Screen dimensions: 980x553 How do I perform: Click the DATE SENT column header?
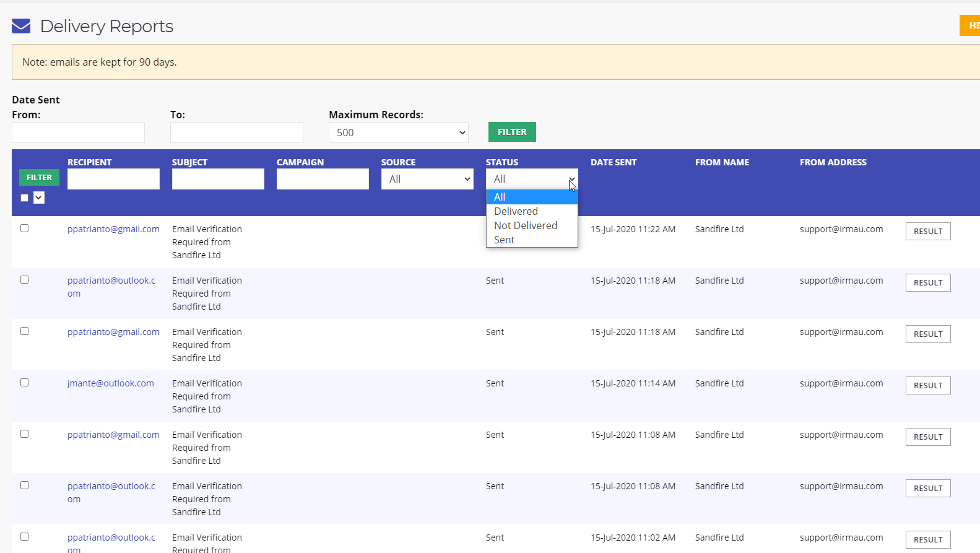tap(614, 162)
